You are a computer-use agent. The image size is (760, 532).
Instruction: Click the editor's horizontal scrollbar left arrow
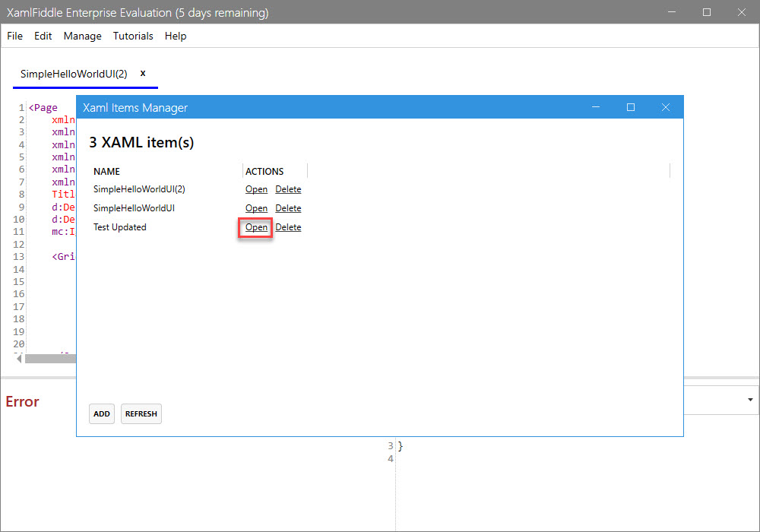coord(19,359)
